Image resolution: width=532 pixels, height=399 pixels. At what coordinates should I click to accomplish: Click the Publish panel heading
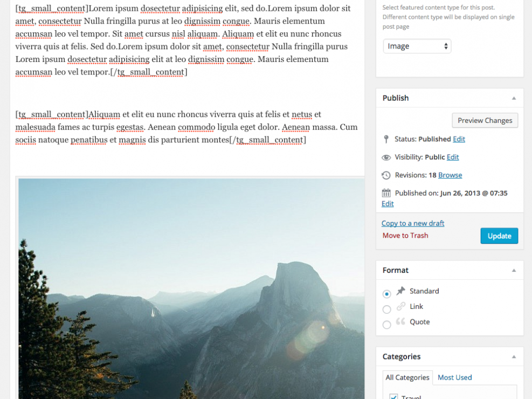(396, 98)
